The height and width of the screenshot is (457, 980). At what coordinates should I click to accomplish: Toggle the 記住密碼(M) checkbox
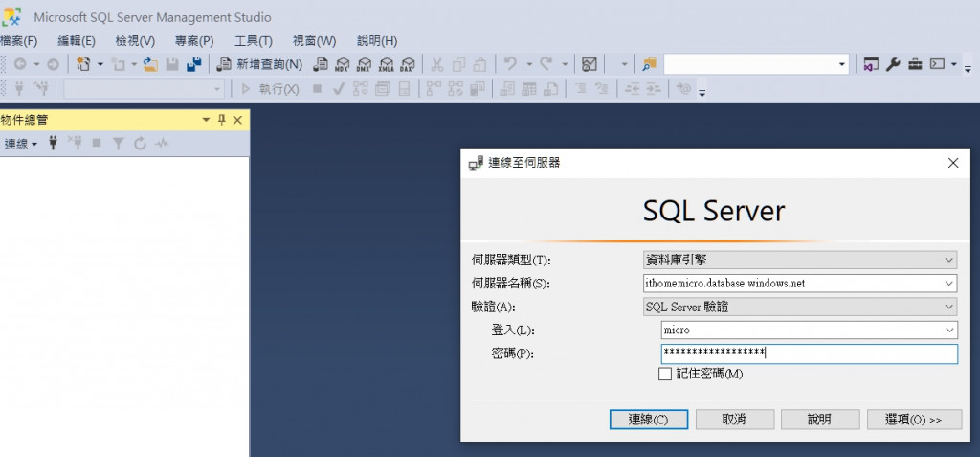pos(665,374)
